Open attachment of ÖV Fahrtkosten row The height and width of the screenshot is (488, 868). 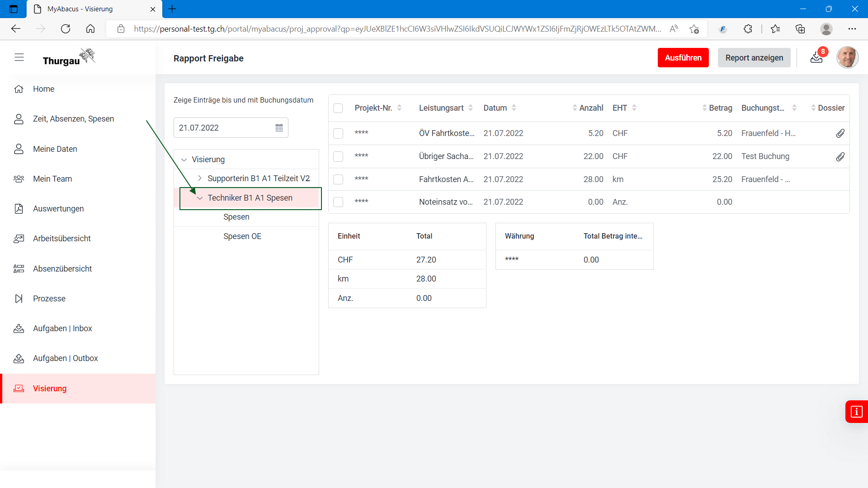(x=840, y=133)
